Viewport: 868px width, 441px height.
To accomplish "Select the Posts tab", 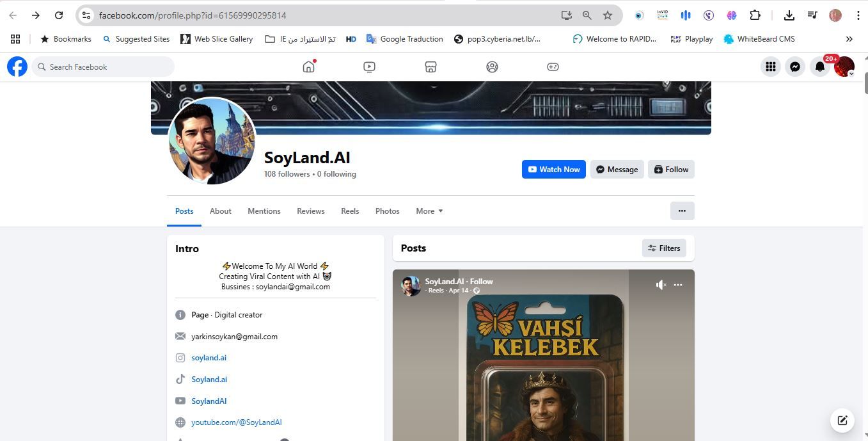I will pos(184,211).
